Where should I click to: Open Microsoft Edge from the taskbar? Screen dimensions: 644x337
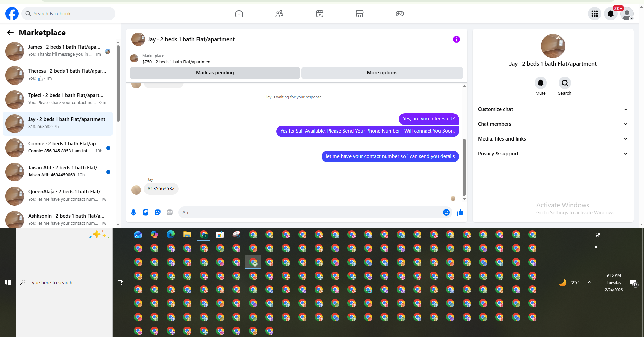click(171, 235)
